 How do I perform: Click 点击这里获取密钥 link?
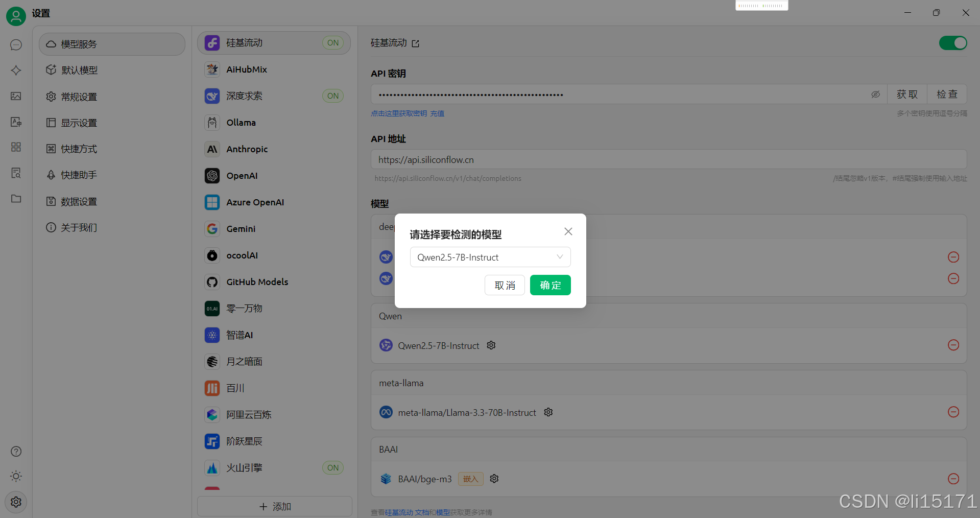point(399,113)
